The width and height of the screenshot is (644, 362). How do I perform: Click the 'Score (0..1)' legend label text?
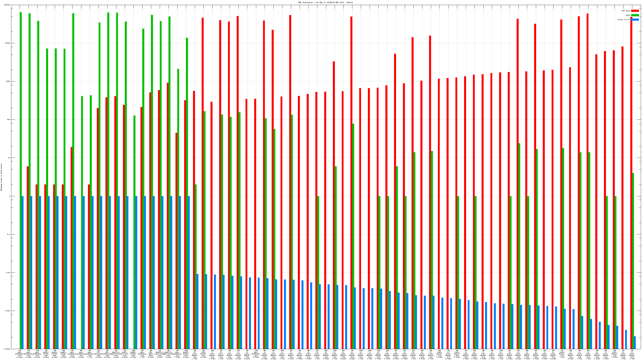624,20
